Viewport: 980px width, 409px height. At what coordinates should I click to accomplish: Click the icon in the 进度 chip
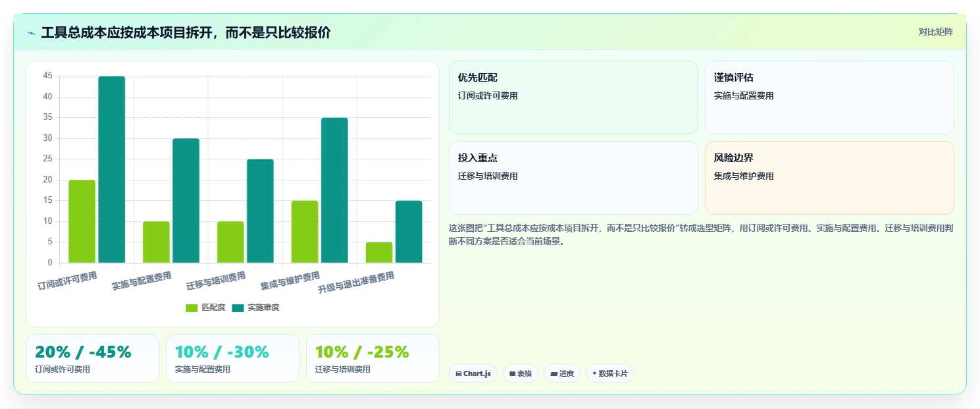pyautogui.click(x=554, y=373)
